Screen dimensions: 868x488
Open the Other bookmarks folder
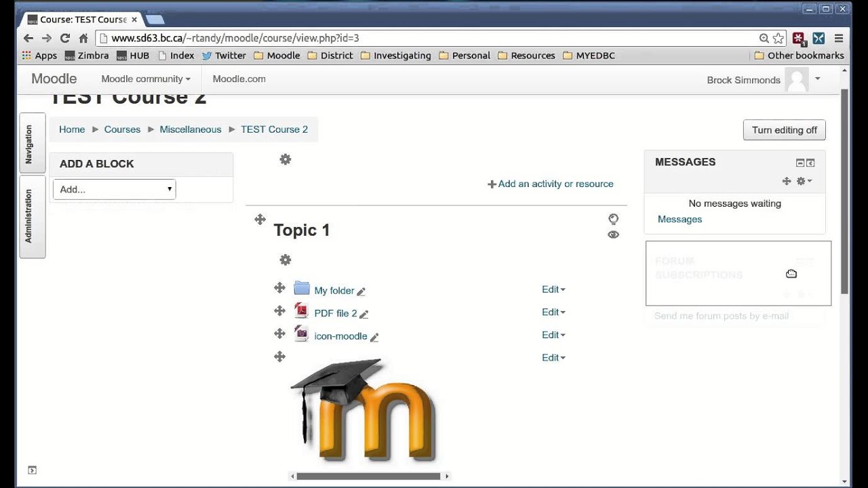point(799,56)
